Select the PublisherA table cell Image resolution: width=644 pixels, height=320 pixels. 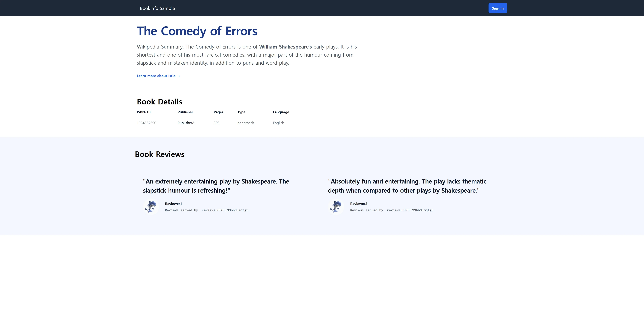[x=186, y=123]
